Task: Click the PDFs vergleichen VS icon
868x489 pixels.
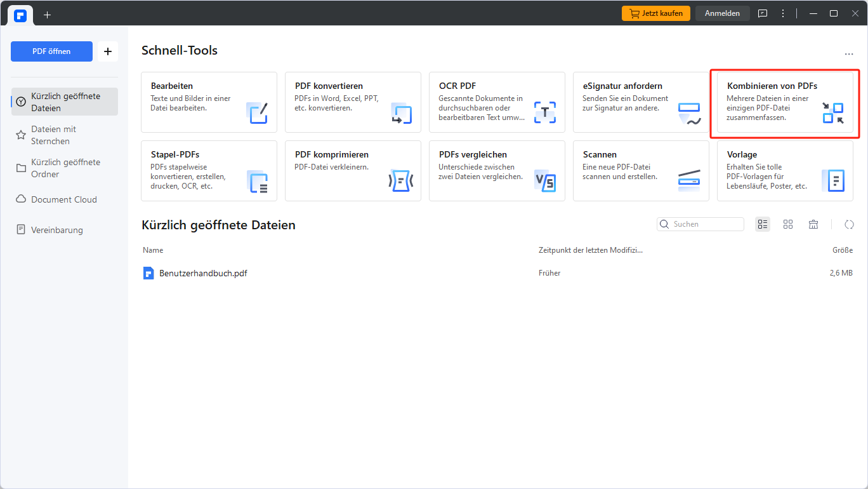Action: pos(545,181)
